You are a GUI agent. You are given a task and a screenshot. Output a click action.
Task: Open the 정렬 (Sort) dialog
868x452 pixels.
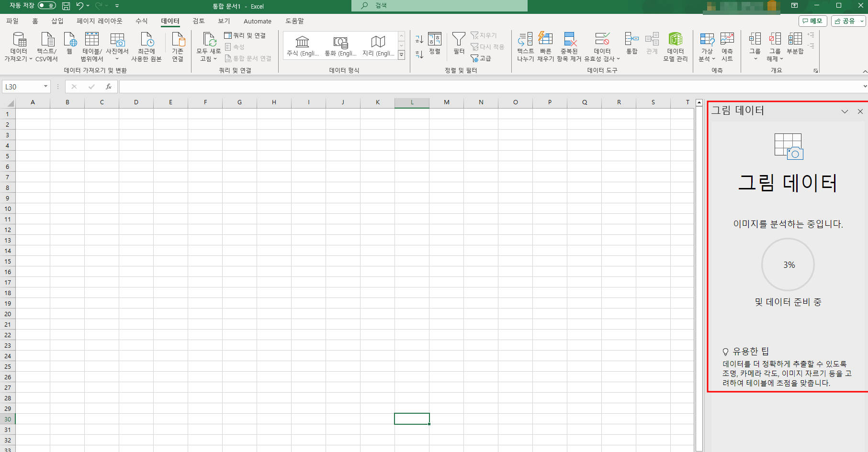coord(435,44)
